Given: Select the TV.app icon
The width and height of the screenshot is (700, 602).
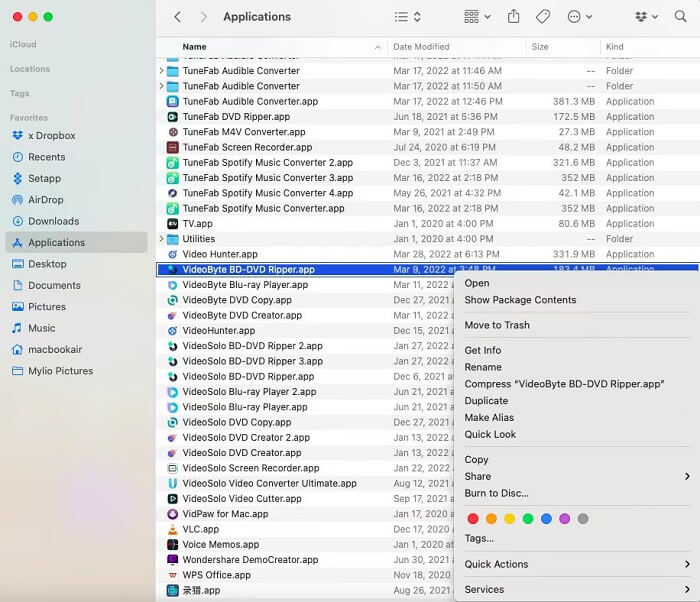Looking at the screenshot, I should click(172, 224).
